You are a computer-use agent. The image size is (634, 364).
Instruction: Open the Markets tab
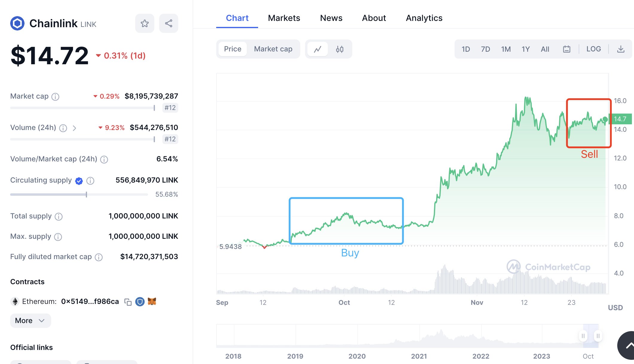[x=284, y=18]
